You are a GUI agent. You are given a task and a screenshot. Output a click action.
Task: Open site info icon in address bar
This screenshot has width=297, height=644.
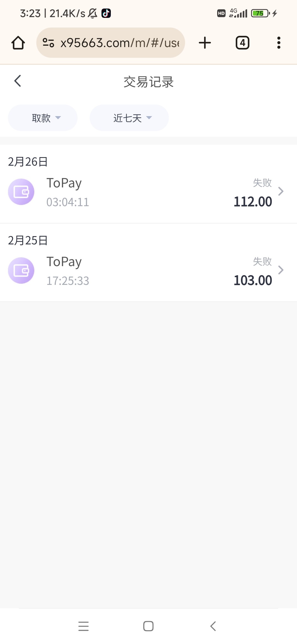pos(48,43)
